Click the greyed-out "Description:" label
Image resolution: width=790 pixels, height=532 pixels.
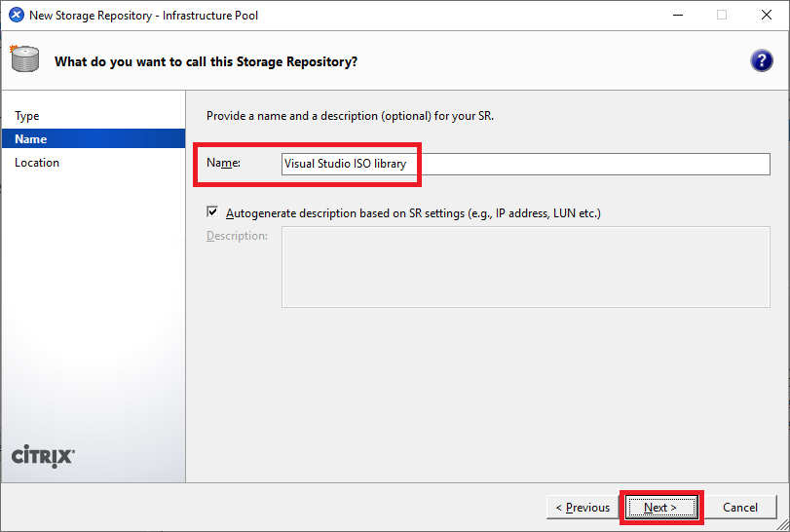(x=237, y=236)
